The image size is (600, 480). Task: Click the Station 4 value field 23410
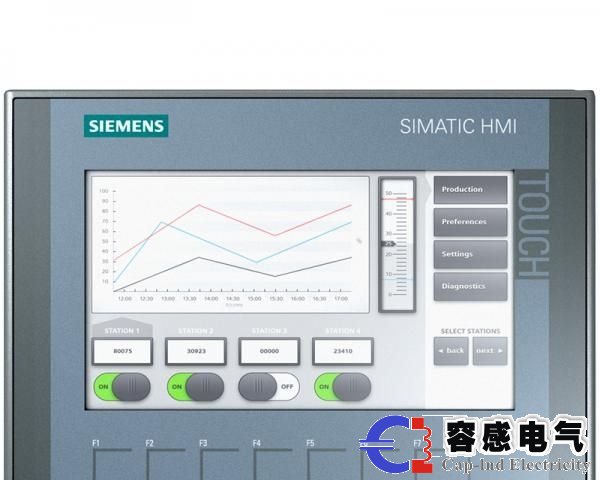click(x=343, y=351)
